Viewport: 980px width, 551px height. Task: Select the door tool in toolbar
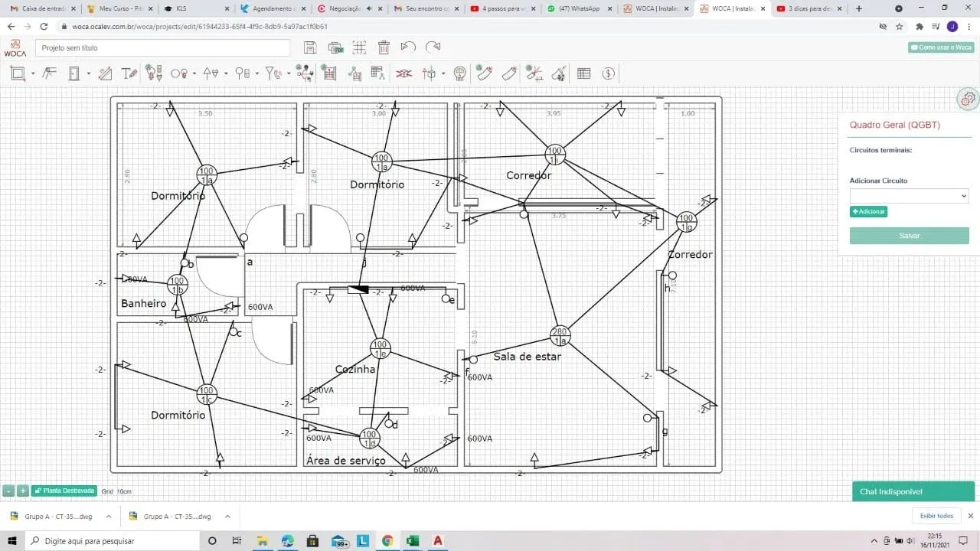coord(74,73)
